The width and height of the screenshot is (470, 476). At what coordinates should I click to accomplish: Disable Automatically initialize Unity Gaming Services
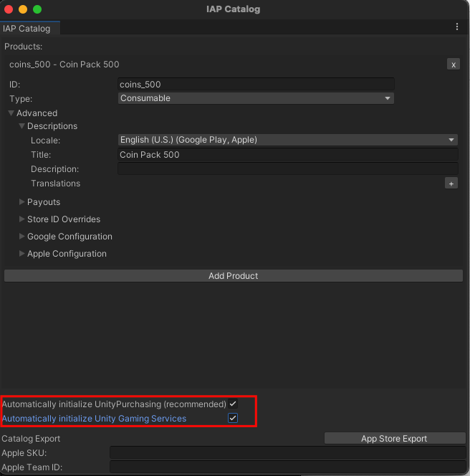pyautogui.click(x=233, y=419)
